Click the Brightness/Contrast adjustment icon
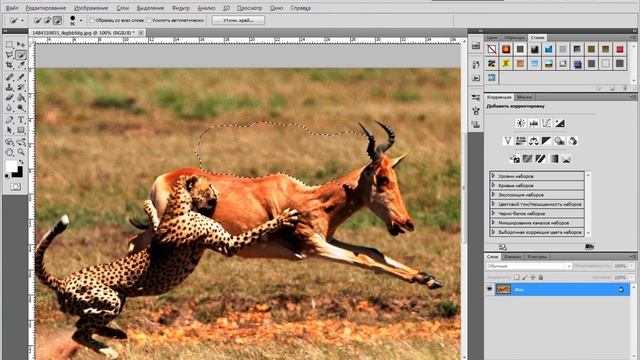 tap(521, 123)
